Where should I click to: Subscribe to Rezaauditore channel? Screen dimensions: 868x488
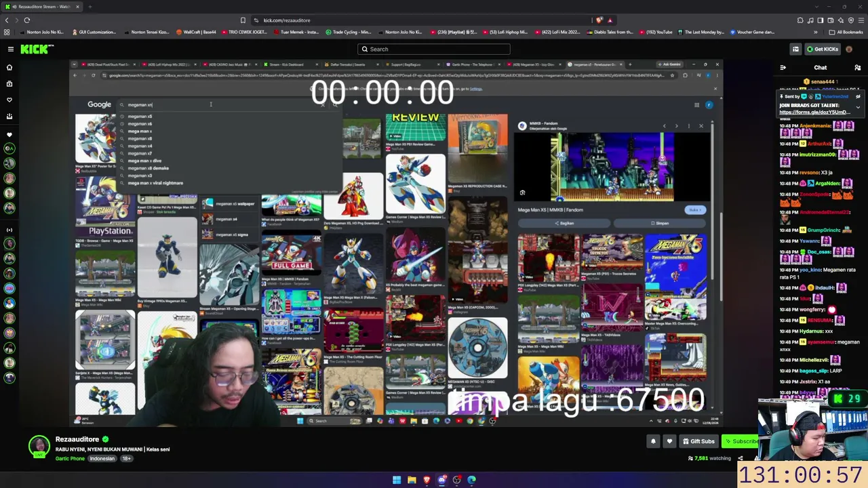(x=741, y=441)
